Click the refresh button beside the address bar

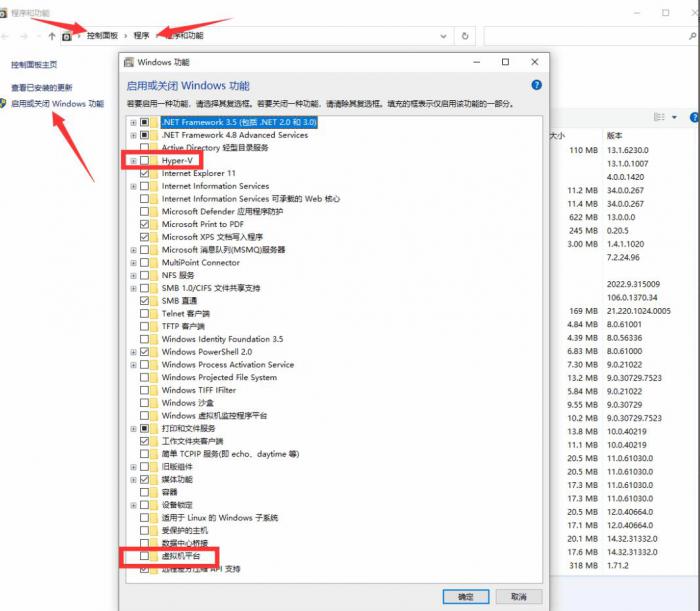pos(465,36)
